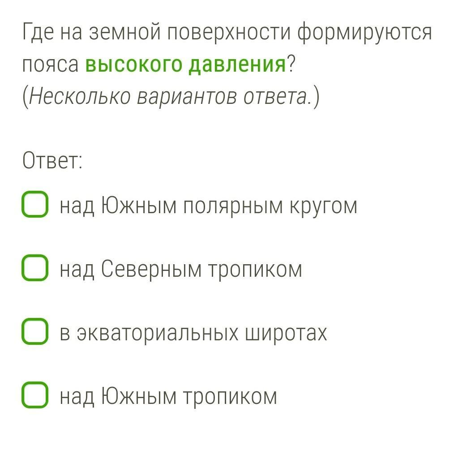Click the question line Где на земной поверхности
454x476 pixels.
pyautogui.click(x=227, y=33)
